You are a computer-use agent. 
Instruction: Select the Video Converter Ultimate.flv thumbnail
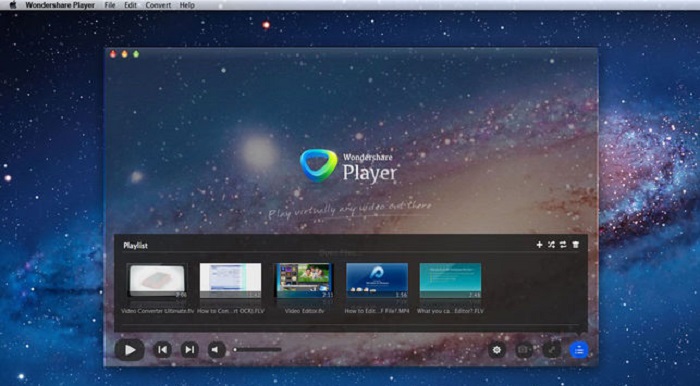[157, 280]
